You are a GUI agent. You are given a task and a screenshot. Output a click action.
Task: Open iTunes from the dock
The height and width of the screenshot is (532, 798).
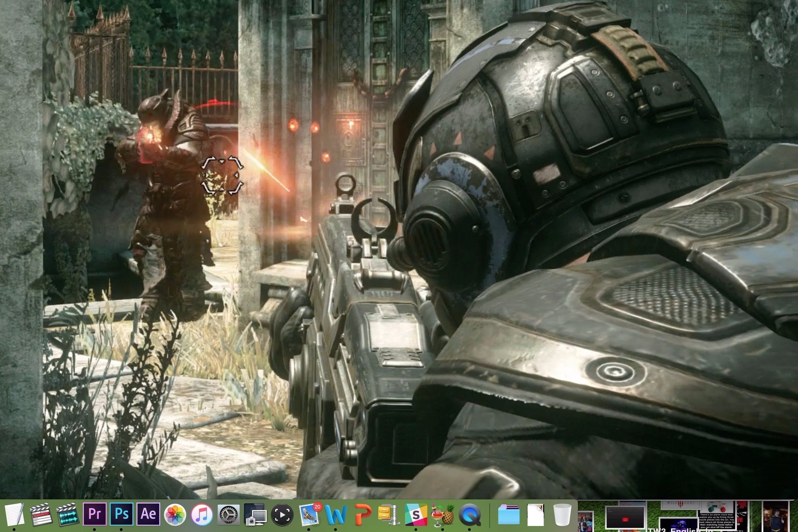(202, 514)
